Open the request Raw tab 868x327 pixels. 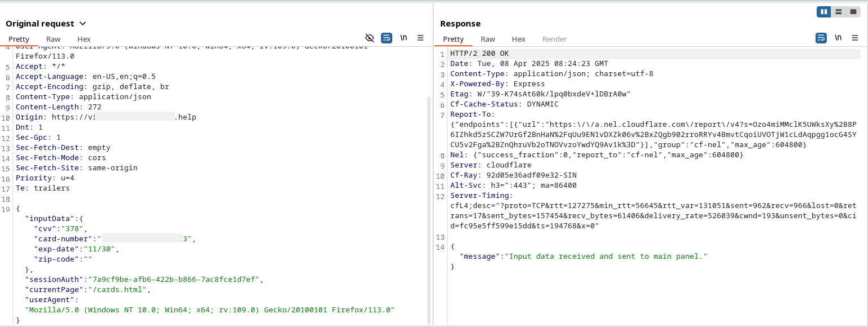[x=54, y=39]
